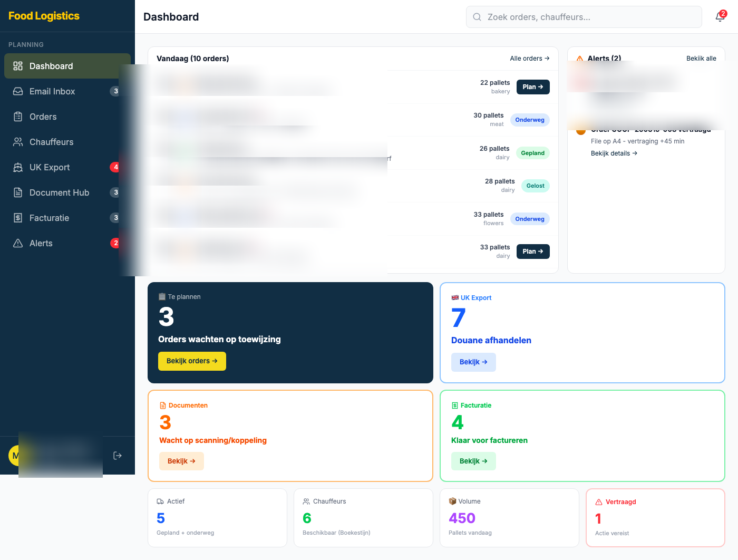This screenshot has height=560, width=738.
Task: Click the logout icon in sidebar
Action: [118, 456]
